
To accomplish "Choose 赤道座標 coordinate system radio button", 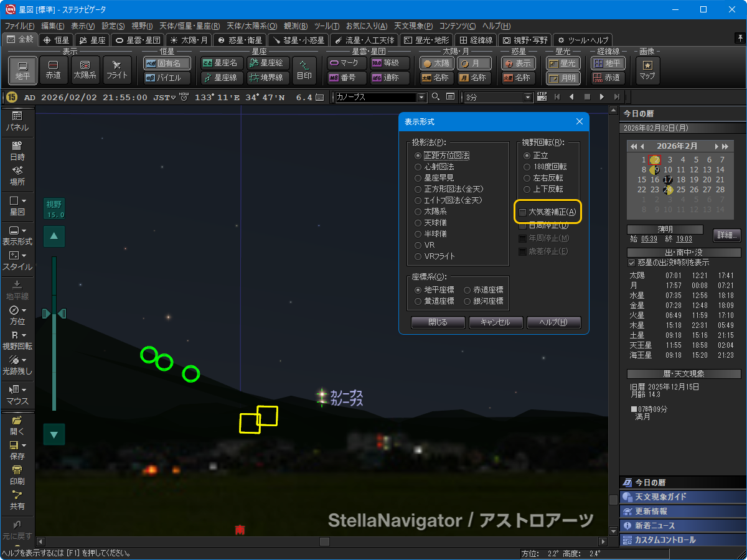I will 467,290.
